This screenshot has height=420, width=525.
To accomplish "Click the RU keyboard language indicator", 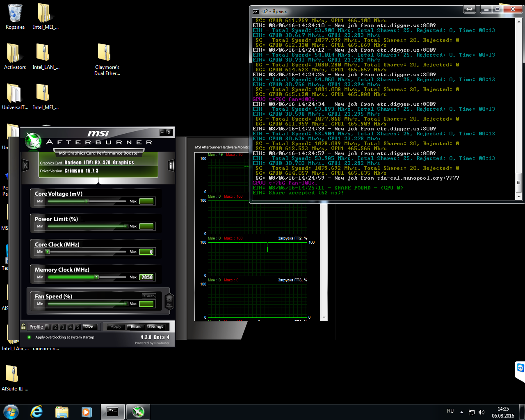I will coord(450,411).
